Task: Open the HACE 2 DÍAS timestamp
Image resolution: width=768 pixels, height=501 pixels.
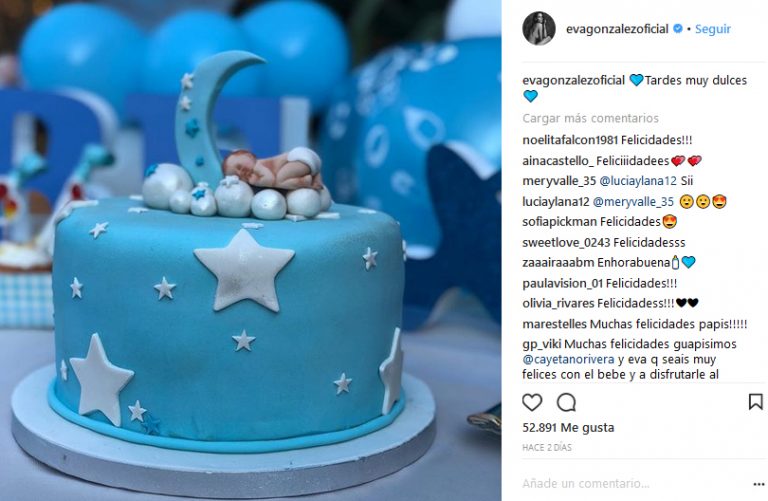Action: (547, 448)
